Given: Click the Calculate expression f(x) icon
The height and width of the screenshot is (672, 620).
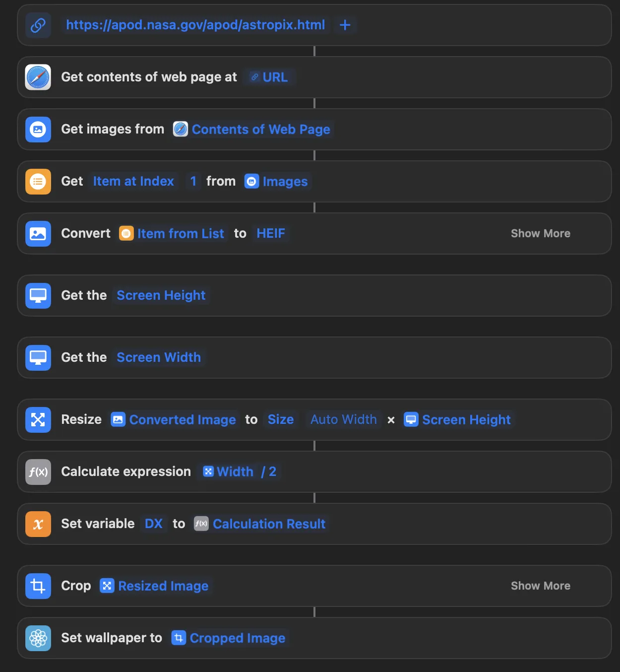Looking at the screenshot, I should [38, 472].
